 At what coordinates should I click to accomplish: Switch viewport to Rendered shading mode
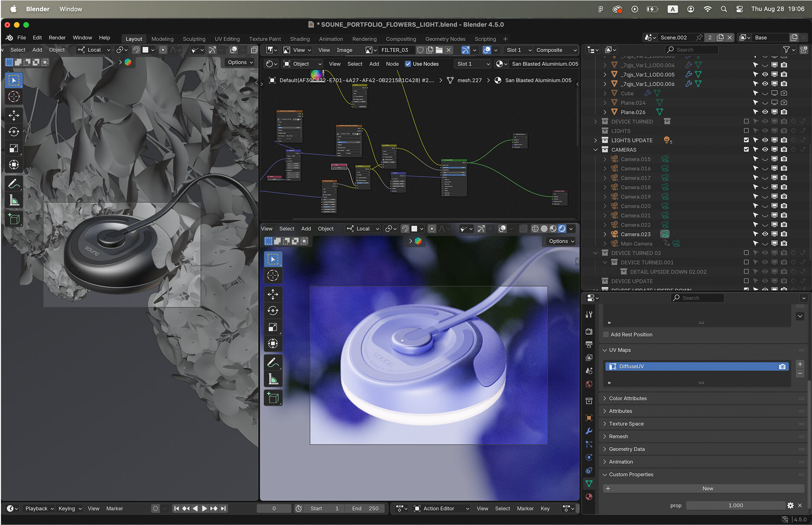point(562,228)
